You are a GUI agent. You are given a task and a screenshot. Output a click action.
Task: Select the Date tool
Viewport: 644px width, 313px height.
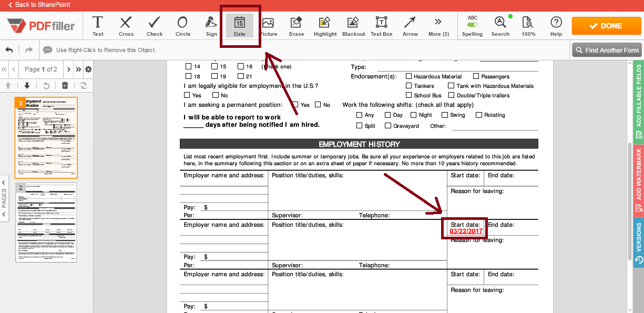point(239,25)
